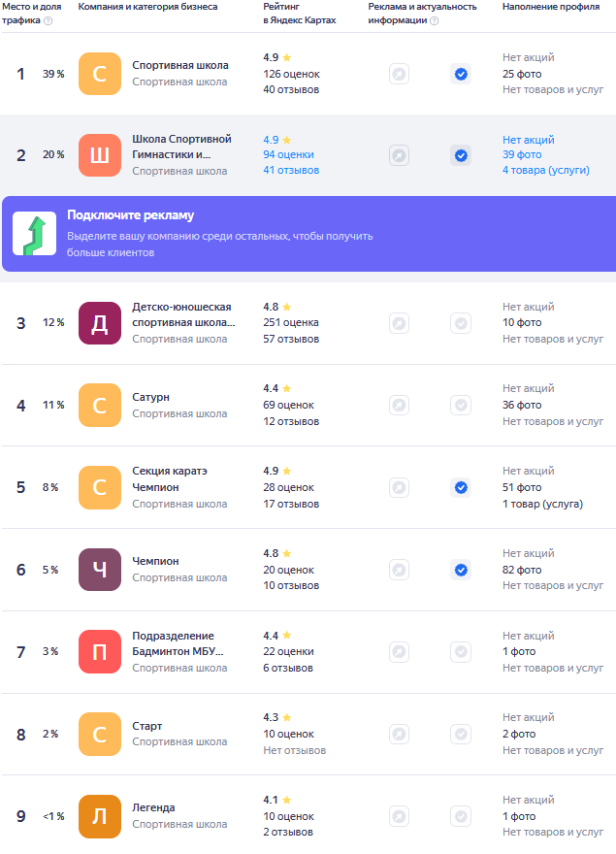This screenshot has width=616, height=854.
Task: Click the help icon beside 'Реклама и актуальность информации'
Action: point(434,20)
